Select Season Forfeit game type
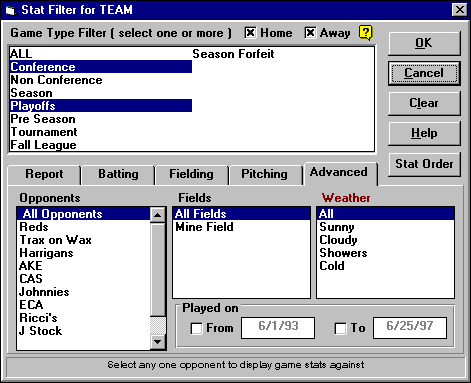Screen dimensions: 471x383 click(283, 54)
